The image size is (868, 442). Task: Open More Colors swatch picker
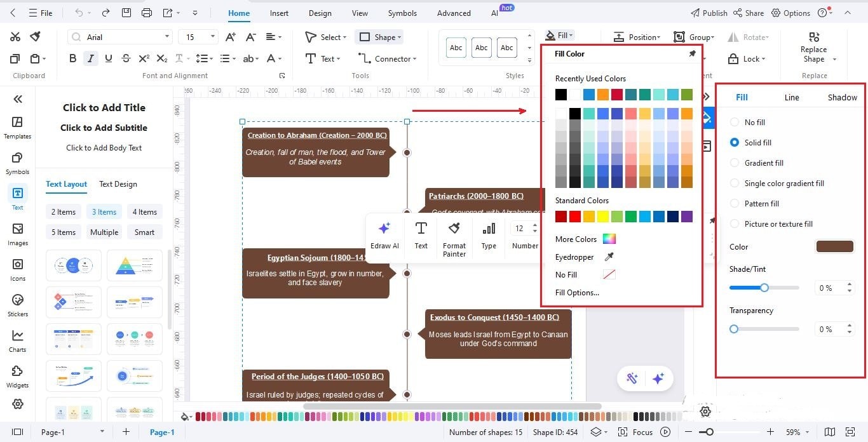[608, 239]
